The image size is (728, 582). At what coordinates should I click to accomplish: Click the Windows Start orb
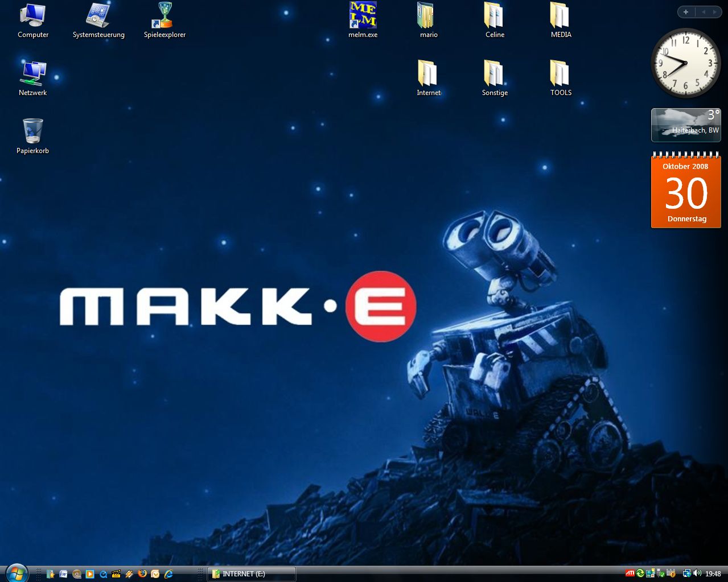17,572
